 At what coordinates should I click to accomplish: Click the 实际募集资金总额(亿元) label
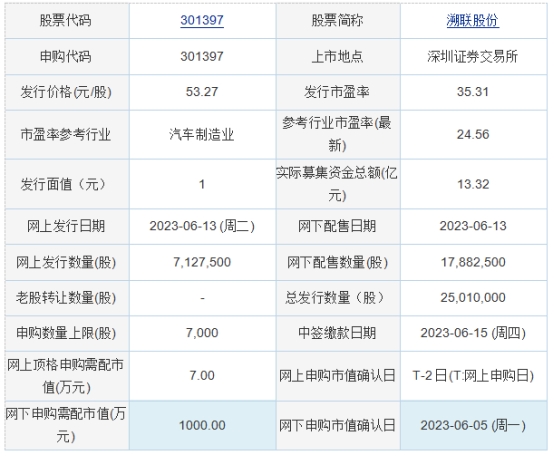click(337, 184)
